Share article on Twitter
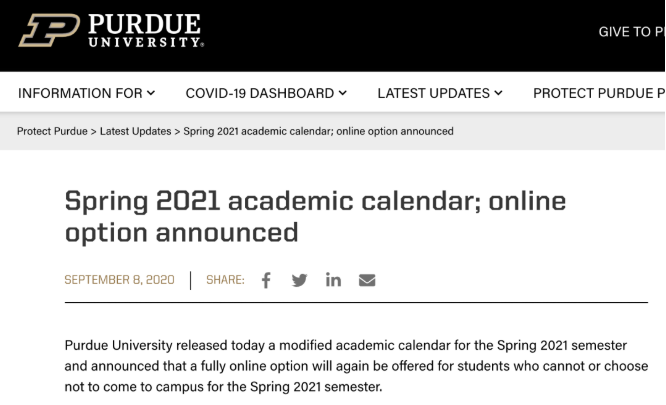 (299, 280)
